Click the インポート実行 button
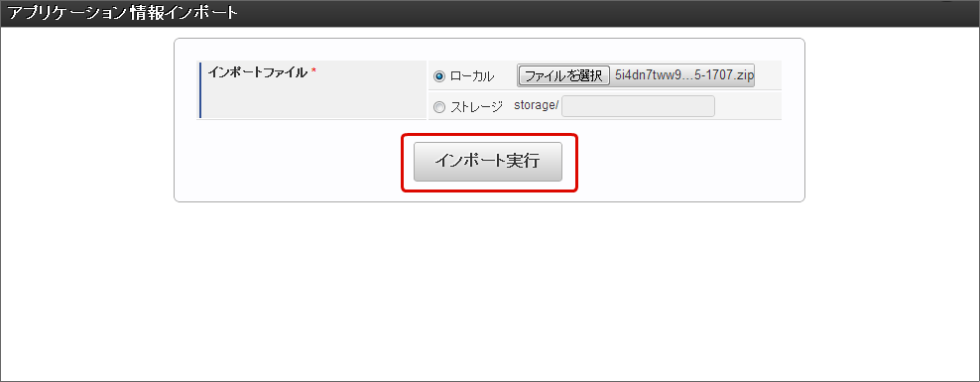 click(x=487, y=162)
